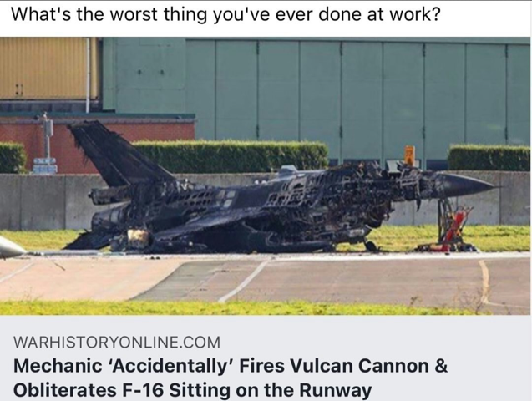This screenshot has height=401, width=532.
Task: Click the yellow curved taxiway marking
Action: [x=484, y=282]
